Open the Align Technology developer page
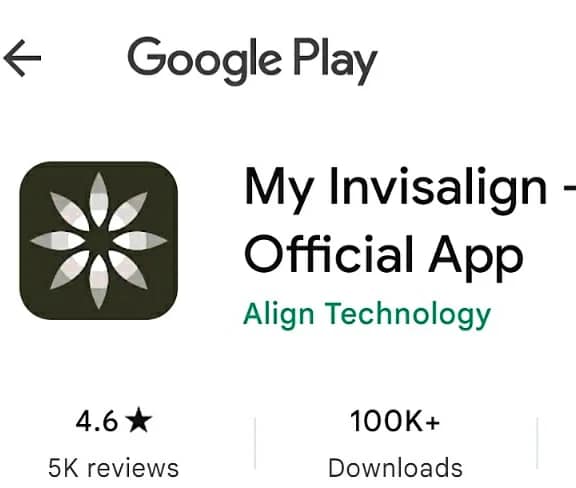Image resolution: width=576 pixels, height=488 pixels. point(367,315)
